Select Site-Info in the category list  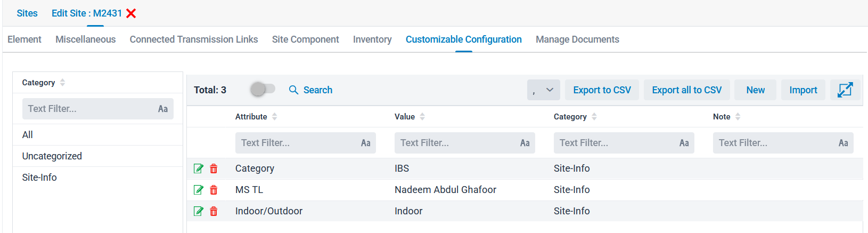(39, 178)
